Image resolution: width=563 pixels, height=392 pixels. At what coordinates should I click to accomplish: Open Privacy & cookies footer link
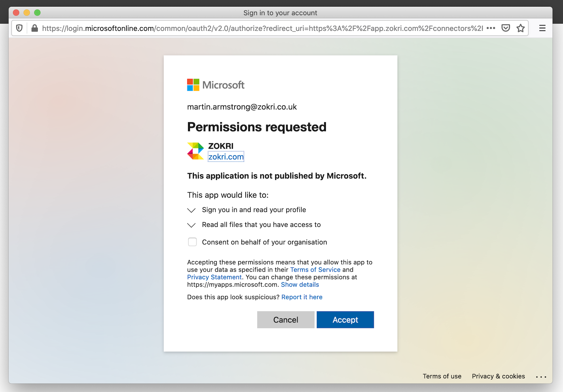point(498,376)
